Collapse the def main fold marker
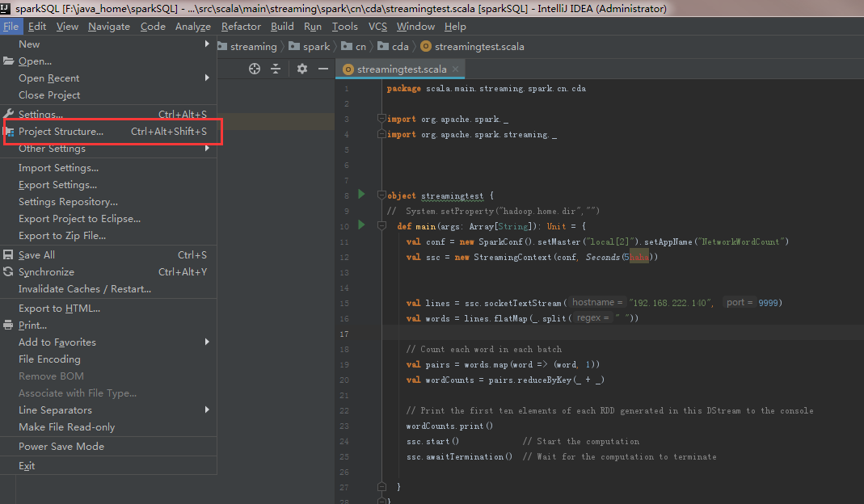Image resolution: width=864 pixels, height=504 pixels. tap(381, 225)
